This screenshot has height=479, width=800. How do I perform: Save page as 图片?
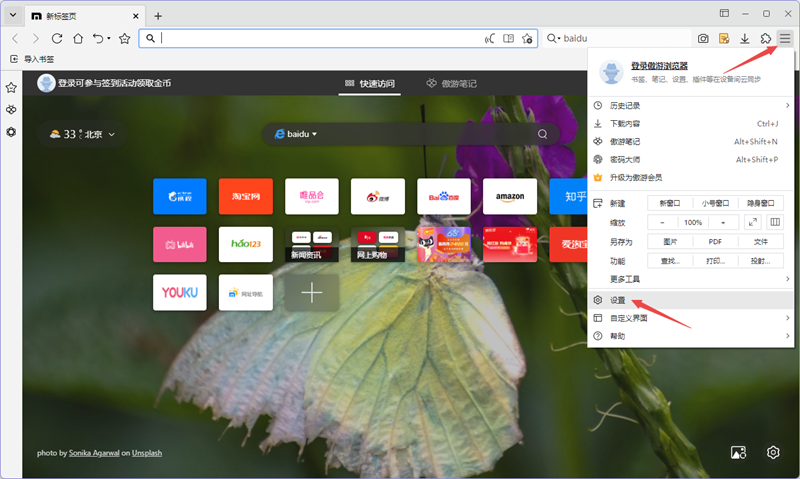click(x=670, y=242)
